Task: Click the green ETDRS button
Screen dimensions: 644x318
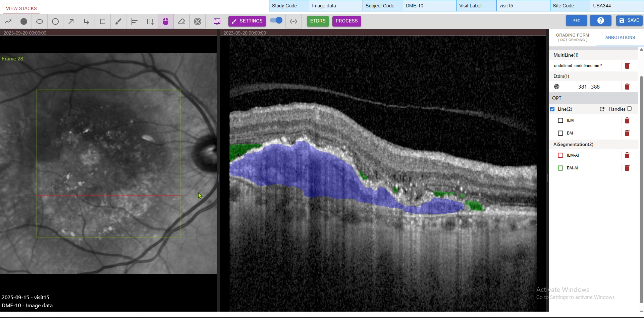Action: [318, 21]
